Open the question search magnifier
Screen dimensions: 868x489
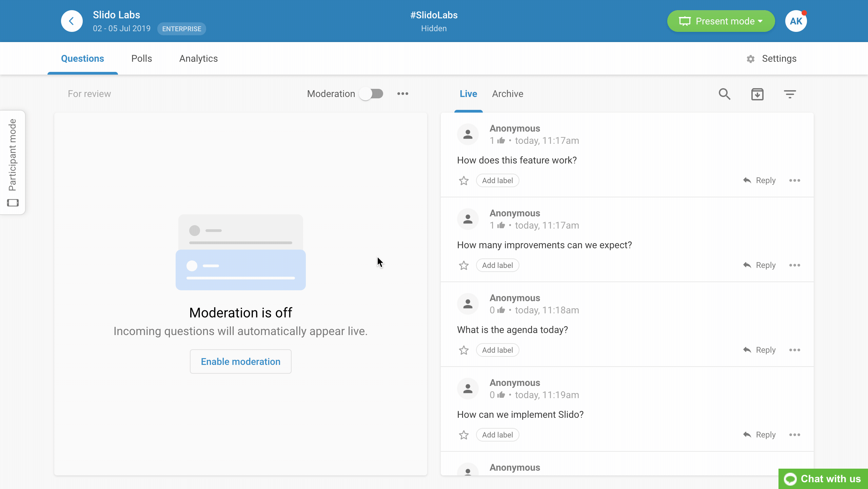coord(725,94)
